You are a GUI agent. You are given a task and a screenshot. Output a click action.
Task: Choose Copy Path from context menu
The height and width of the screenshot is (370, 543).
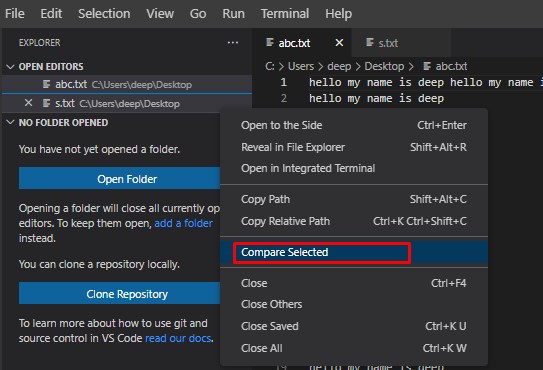(354, 199)
